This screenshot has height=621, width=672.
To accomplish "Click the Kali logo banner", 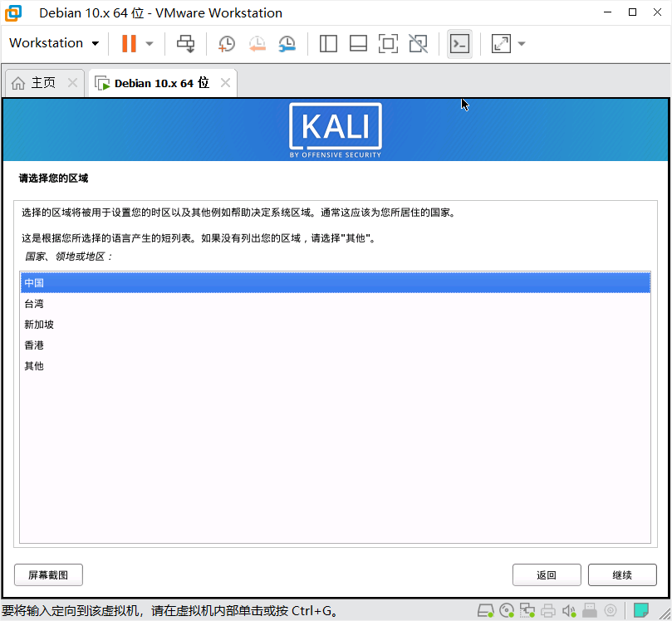I will pos(335,130).
